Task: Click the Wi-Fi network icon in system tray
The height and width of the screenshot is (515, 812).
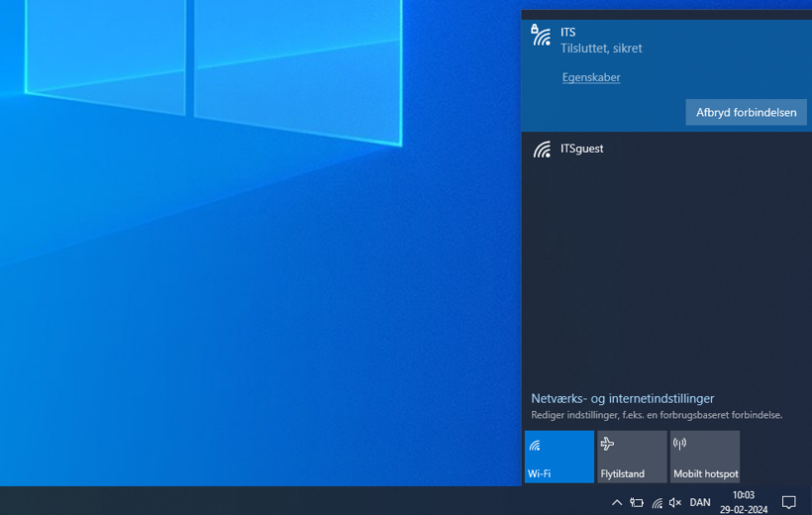Action: click(x=657, y=502)
